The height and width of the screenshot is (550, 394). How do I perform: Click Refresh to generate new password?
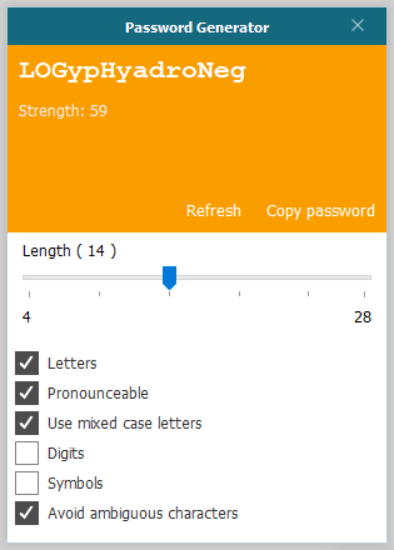pyautogui.click(x=213, y=211)
